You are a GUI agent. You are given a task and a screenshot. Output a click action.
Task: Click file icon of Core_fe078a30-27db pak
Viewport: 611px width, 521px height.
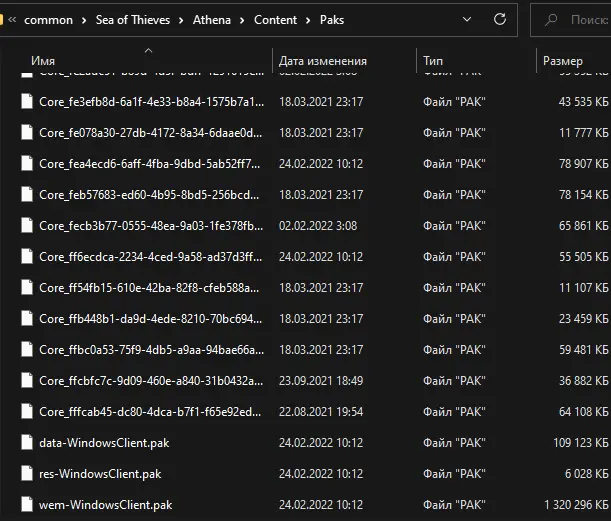pyautogui.click(x=27, y=132)
